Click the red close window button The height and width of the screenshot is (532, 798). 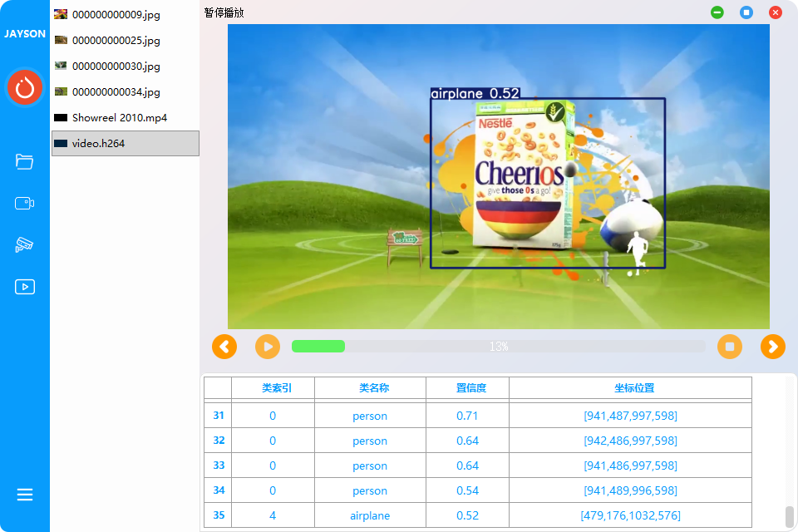click(x=775, y=12)
